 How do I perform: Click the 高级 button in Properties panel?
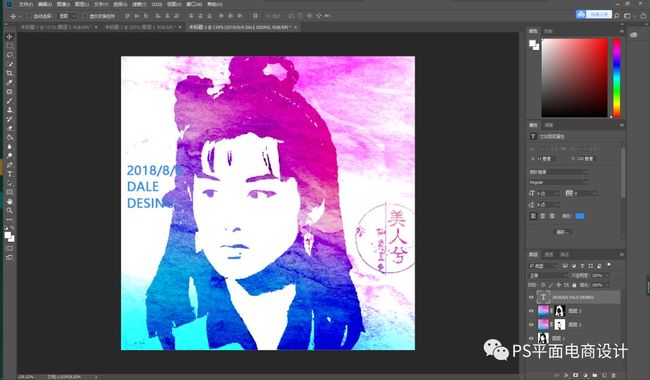point(563,232)
